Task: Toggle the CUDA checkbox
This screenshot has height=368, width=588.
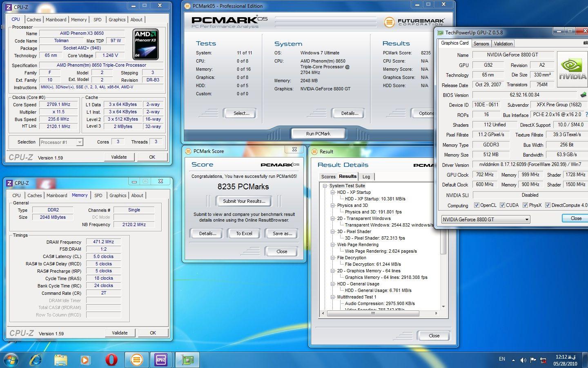Action: (x=502, y=205)
